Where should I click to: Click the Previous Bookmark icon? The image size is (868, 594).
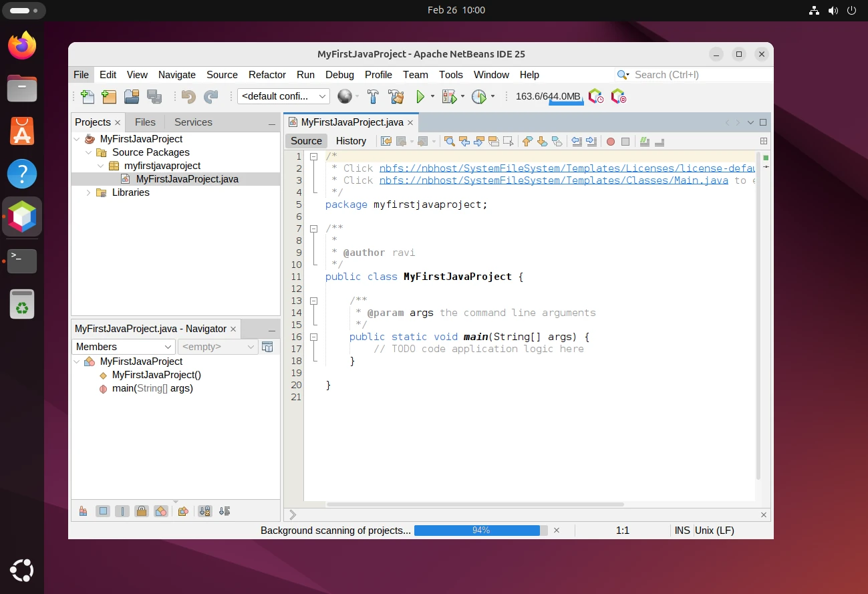click(x=527, y=141)
